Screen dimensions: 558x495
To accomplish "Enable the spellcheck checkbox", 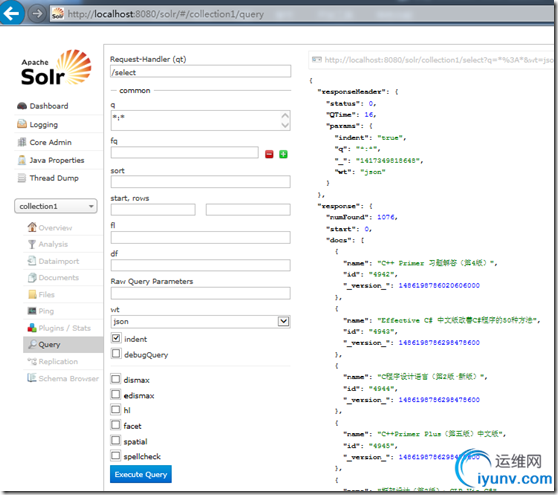I will click(116, 455).
